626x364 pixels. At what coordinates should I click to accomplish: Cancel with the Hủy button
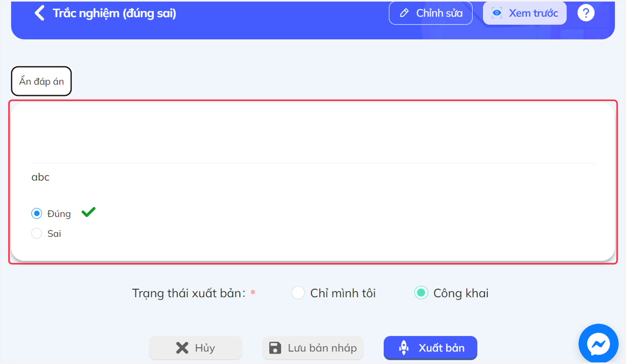pyautogui.click(x=196, y=348)
